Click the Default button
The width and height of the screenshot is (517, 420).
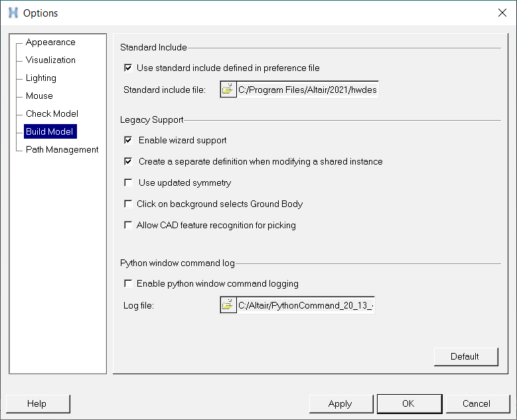(x=465, y=356)
